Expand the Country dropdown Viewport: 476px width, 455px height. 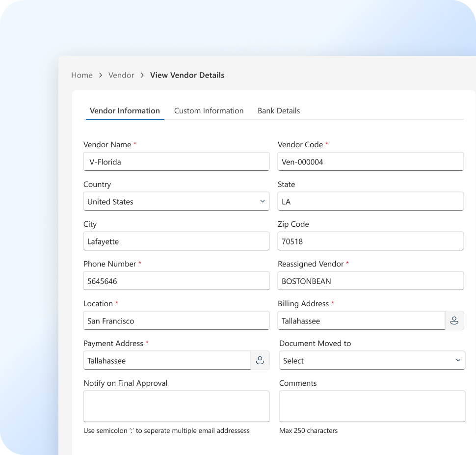click(176, 201)
